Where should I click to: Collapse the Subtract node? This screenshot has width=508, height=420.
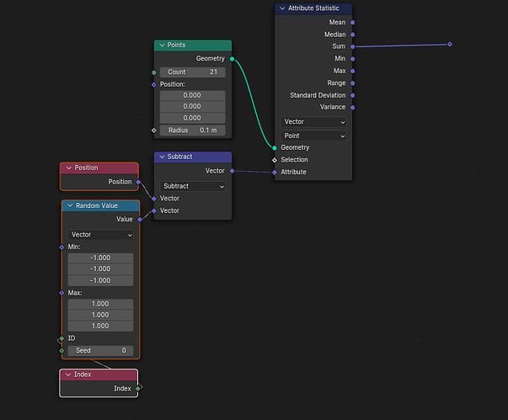click(162, 157)
